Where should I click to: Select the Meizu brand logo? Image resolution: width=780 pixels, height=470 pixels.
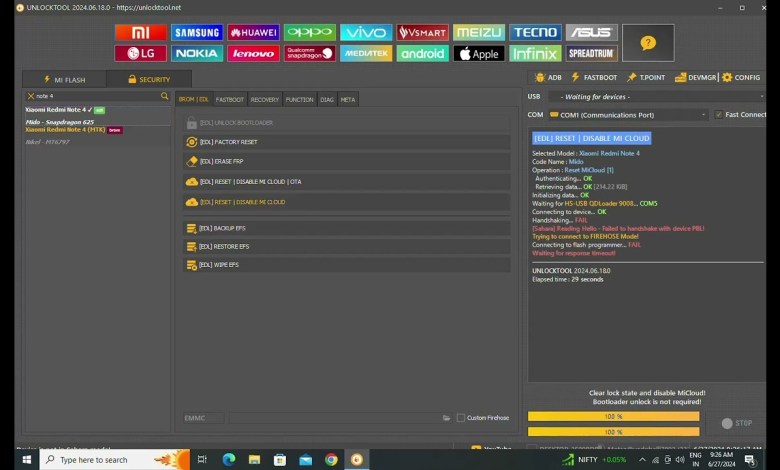[479, 32]
